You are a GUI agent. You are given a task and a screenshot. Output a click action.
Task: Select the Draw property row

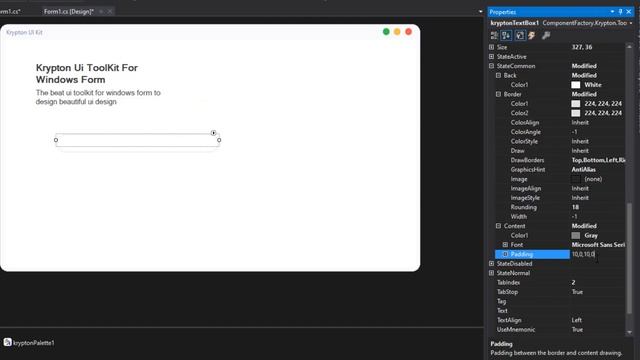point(559,151)
